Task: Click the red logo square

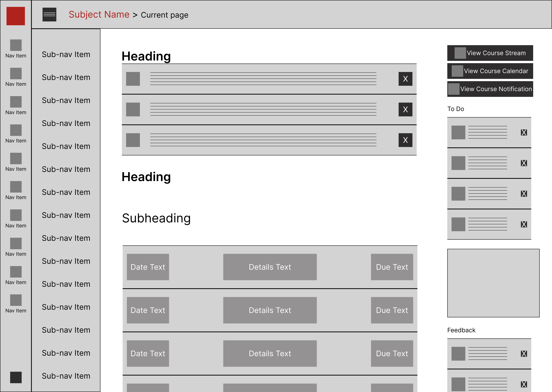Action: [16, 16]
